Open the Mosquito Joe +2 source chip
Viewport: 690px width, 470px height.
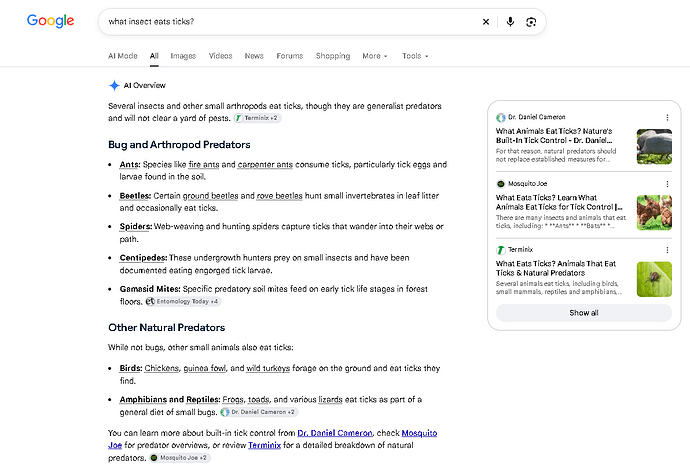click(x=180, y=458)
